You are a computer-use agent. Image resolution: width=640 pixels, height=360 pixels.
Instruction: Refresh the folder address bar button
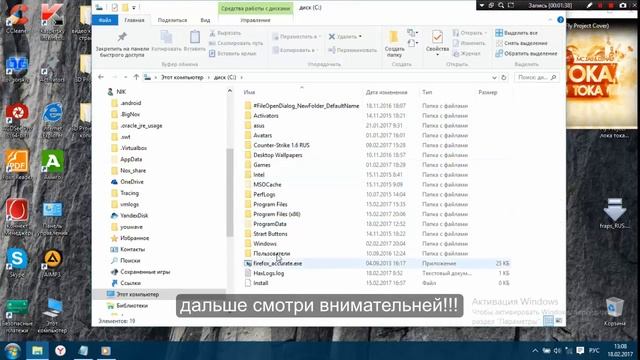[504, 78]
